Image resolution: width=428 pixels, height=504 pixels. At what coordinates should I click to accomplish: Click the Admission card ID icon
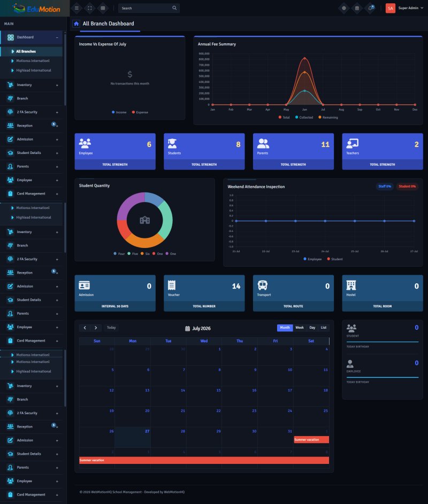coord(85,285)
